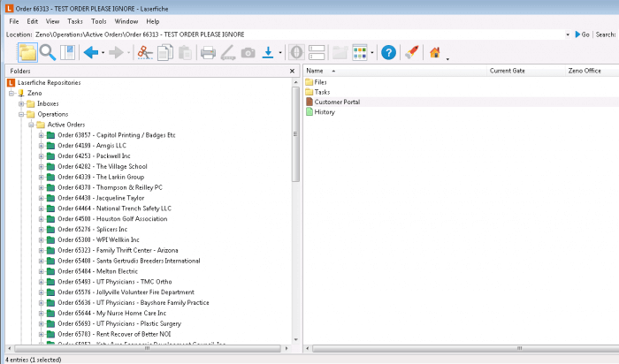
Task: Click the file list horizontal scrollbar
Action: pyautogui.click(x=466, y=349)
